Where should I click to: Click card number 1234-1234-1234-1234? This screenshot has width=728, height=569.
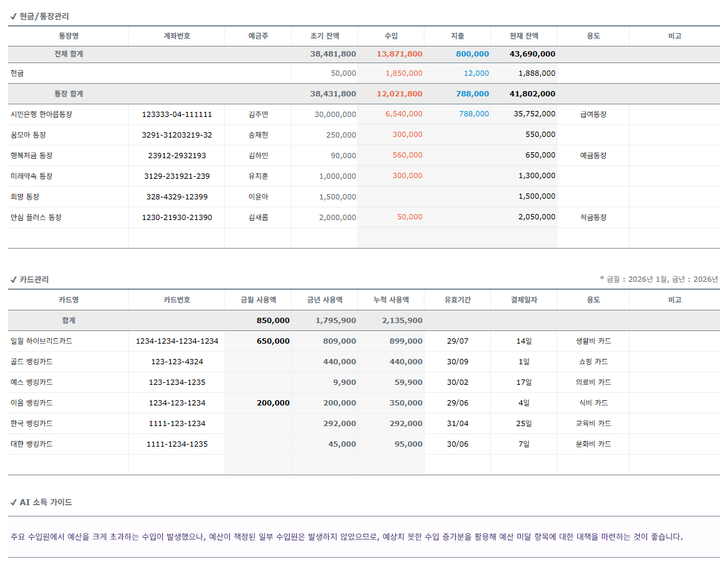(x=177, y=341)
